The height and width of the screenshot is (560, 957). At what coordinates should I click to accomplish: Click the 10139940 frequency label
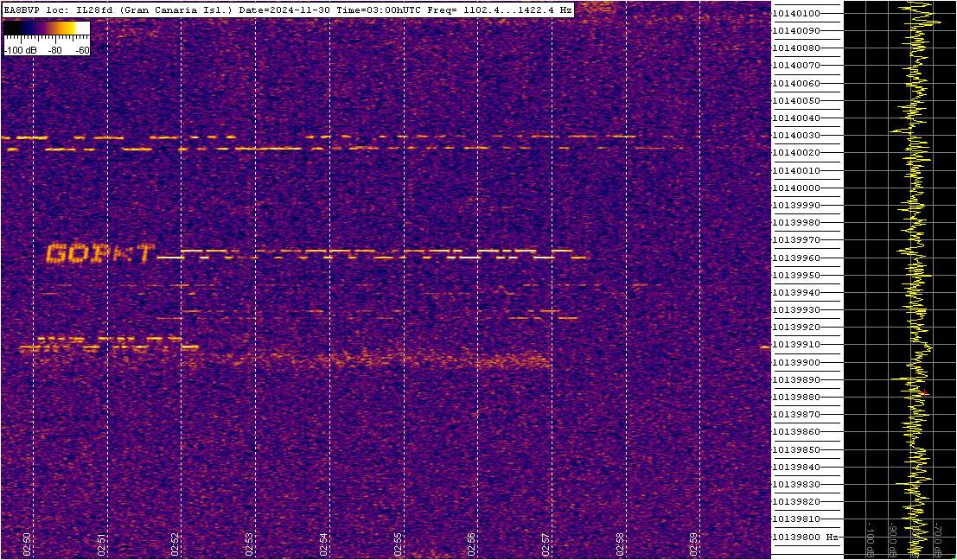(x=796, y=293)
